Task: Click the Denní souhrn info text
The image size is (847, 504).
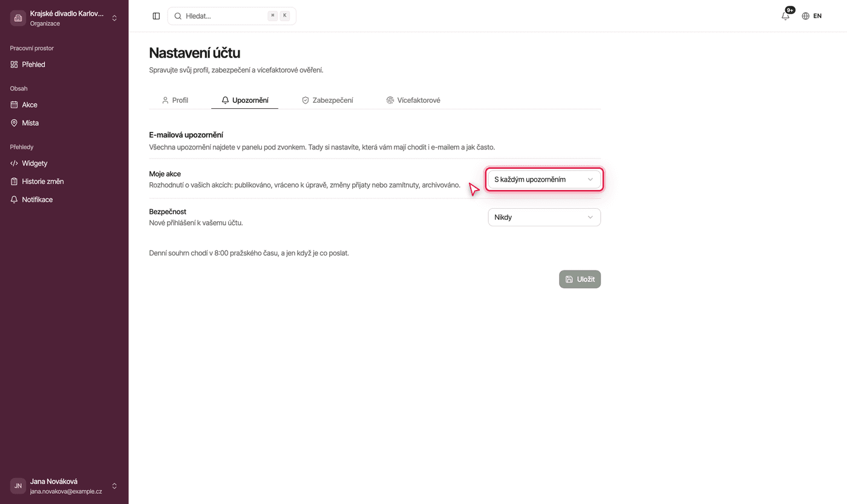Action: pyautogui.click(x=249, y=253)
